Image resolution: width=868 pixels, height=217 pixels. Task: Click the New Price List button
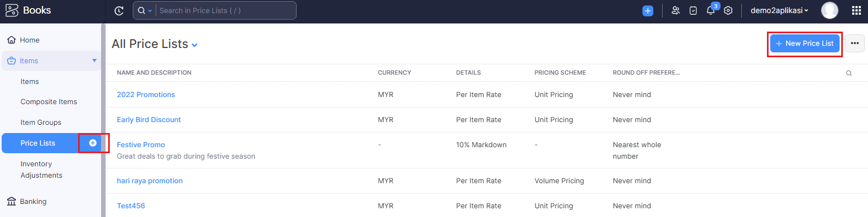point(805,44)
